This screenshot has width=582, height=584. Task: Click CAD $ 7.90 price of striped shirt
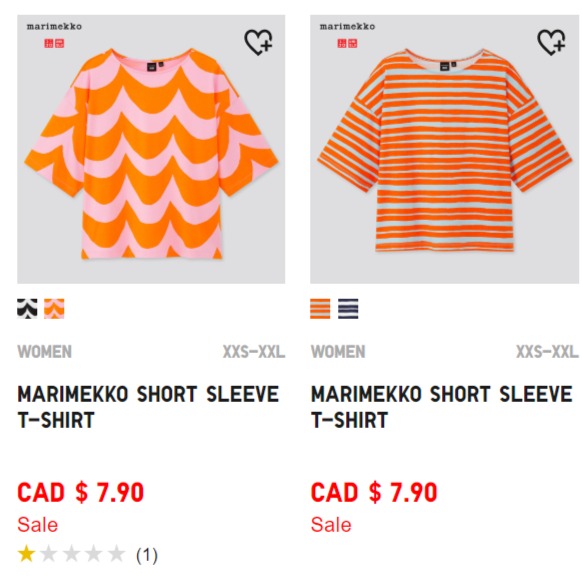[374, 492]
